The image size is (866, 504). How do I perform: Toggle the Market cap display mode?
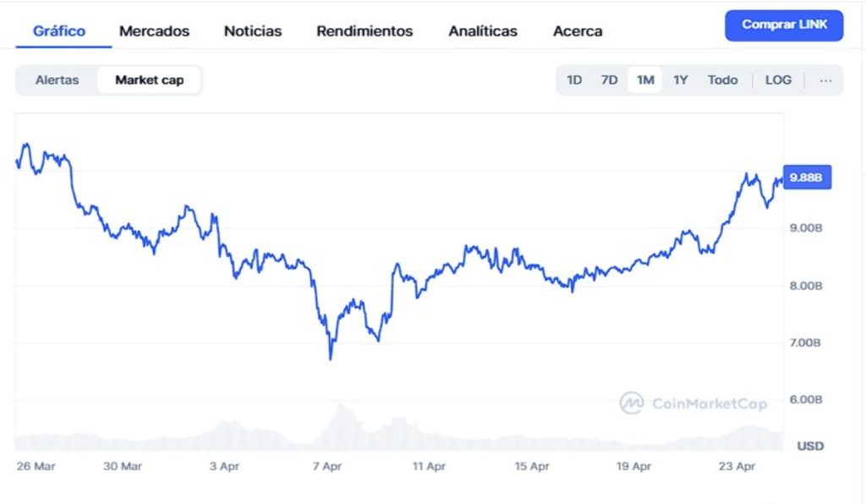[150, 79]
